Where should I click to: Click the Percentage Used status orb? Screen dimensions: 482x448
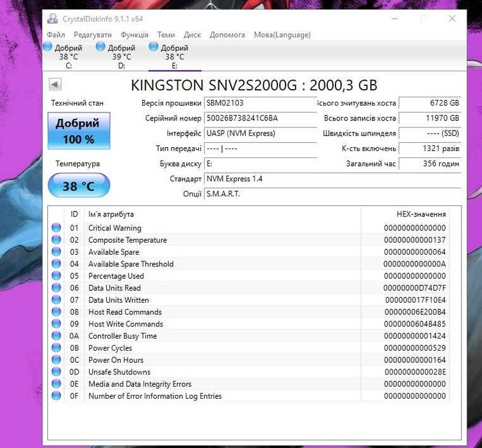[x=56, y=275]
